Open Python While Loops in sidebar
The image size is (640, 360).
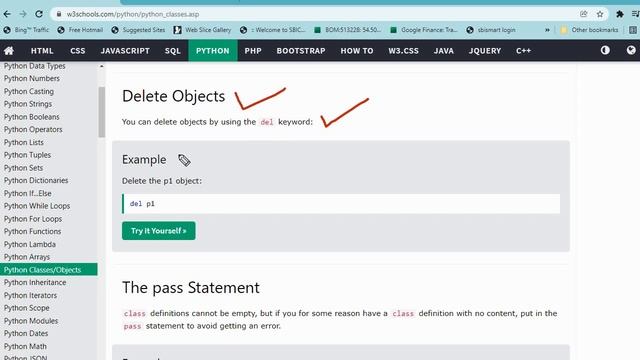[37, 206]
